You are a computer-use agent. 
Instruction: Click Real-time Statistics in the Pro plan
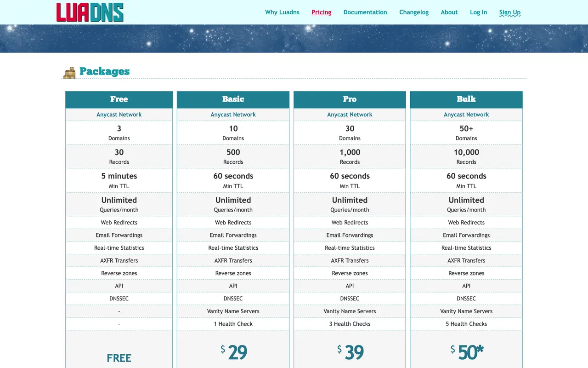tap(350, 247)
